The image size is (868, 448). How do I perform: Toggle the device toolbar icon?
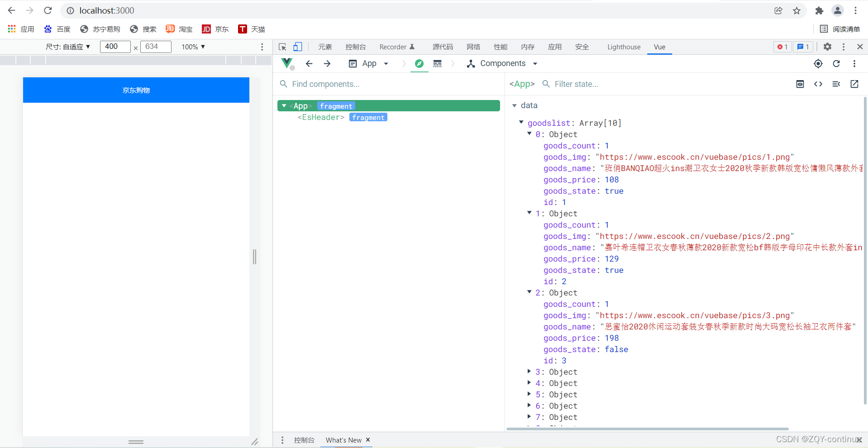click(x=297, y=47)
